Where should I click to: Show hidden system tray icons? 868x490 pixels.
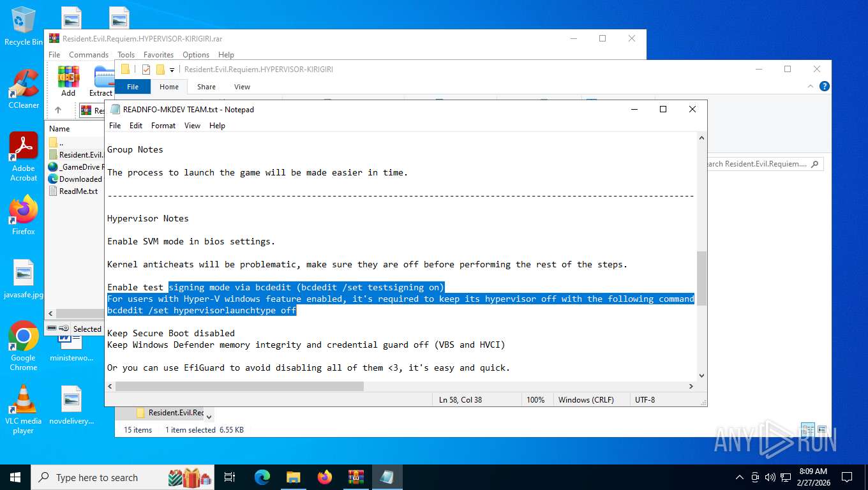[740, 477]
